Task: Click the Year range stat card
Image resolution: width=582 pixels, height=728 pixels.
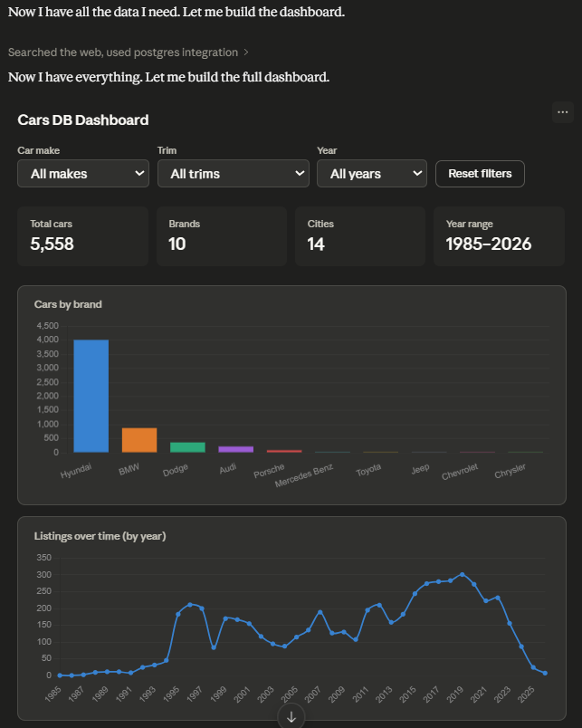Action: tap(499, 236)
